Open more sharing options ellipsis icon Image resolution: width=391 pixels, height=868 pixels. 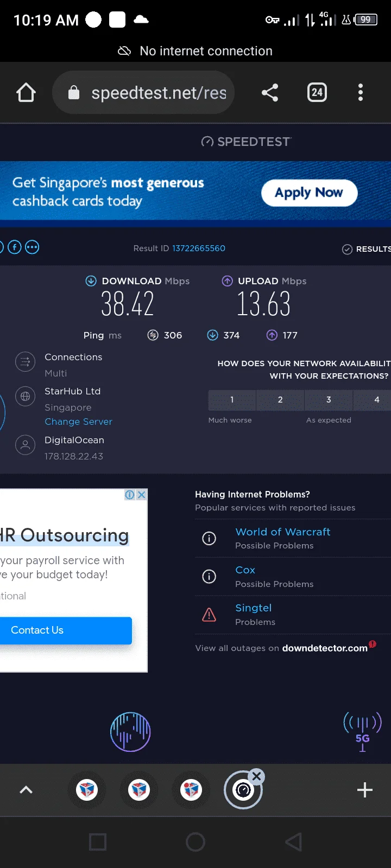pyautogui.click(x=32, y=247)
